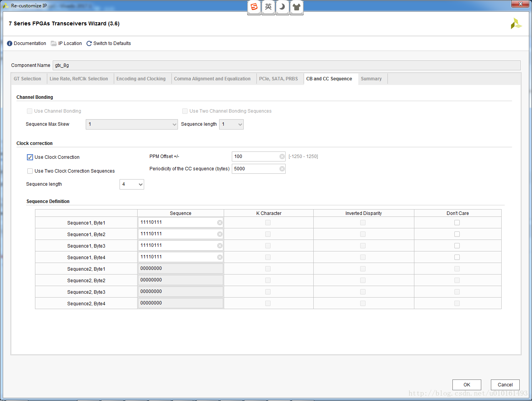Click the Xilinx logo icon
This screenshot has height=401, width=532.
click(x=516, y=24)
